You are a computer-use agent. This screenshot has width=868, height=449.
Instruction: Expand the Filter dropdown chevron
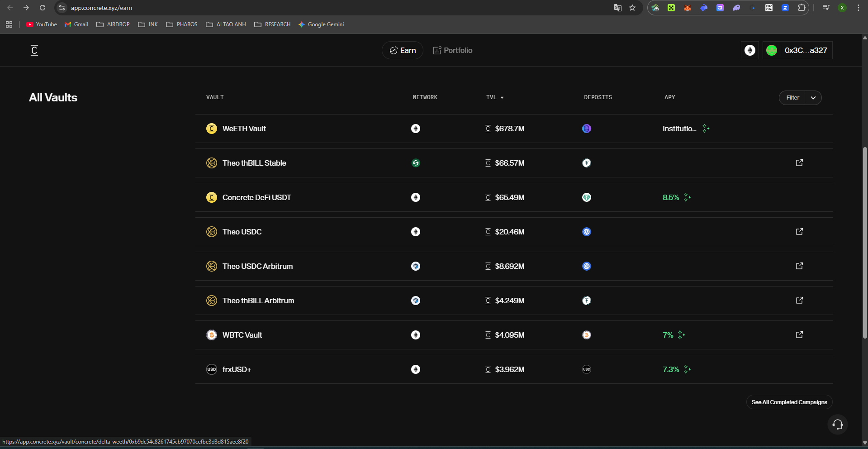tap(813, 98)
